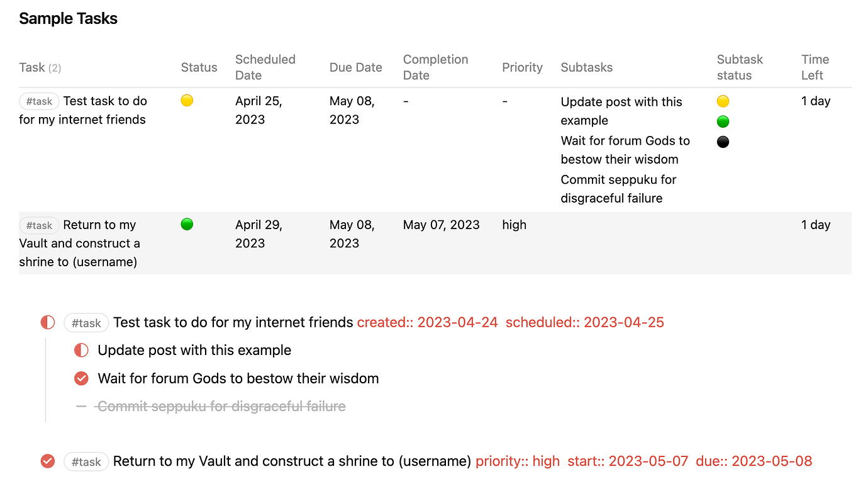The width and height of the screenshot is (868, 496).
Task: Click the black subtask status dot
Action: click(x=723, y=142)
